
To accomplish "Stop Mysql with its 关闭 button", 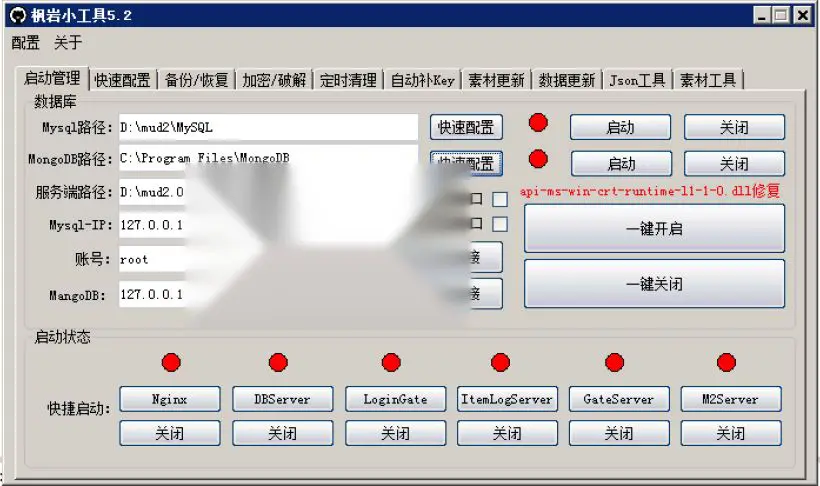I will (x=734, y=127).
